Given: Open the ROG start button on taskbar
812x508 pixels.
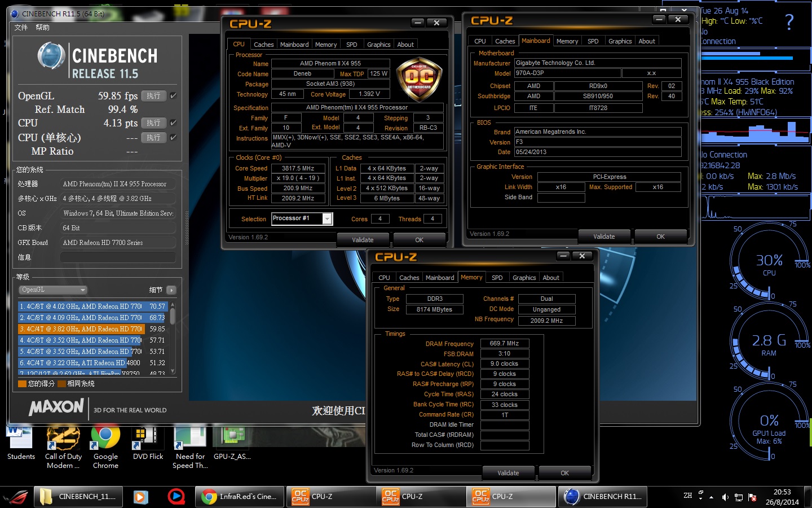Looking at the screenshot, I should (16, 497).
